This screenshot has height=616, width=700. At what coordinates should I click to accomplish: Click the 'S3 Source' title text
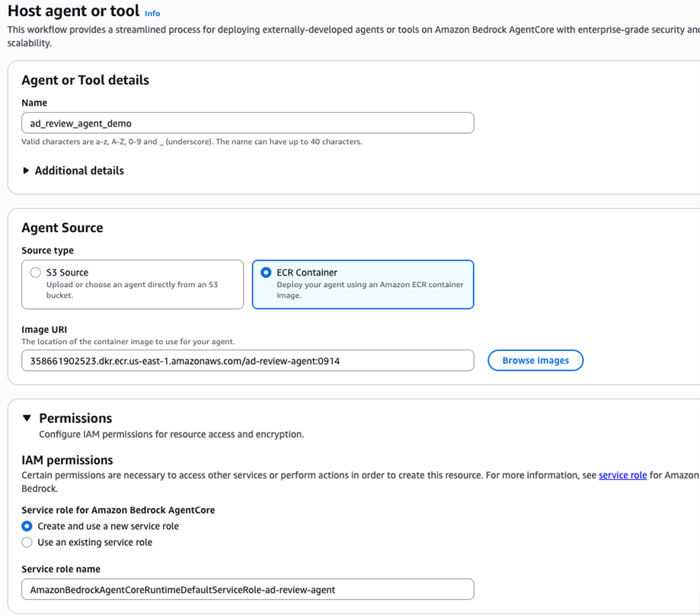(x=67, y=273)
